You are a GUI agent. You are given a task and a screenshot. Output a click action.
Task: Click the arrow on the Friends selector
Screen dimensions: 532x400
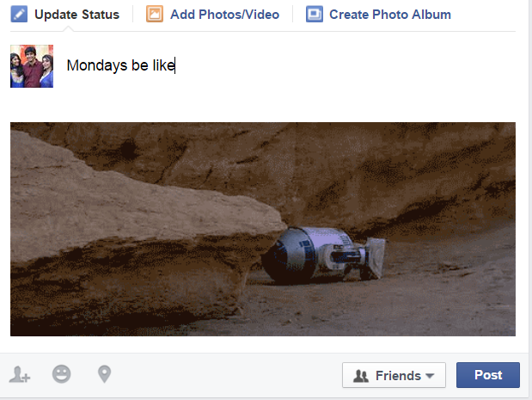tap(430, 376)
